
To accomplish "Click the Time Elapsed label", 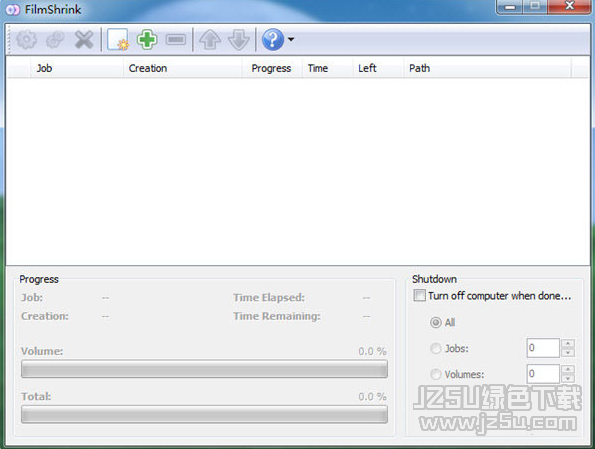I will coord(269,298).
